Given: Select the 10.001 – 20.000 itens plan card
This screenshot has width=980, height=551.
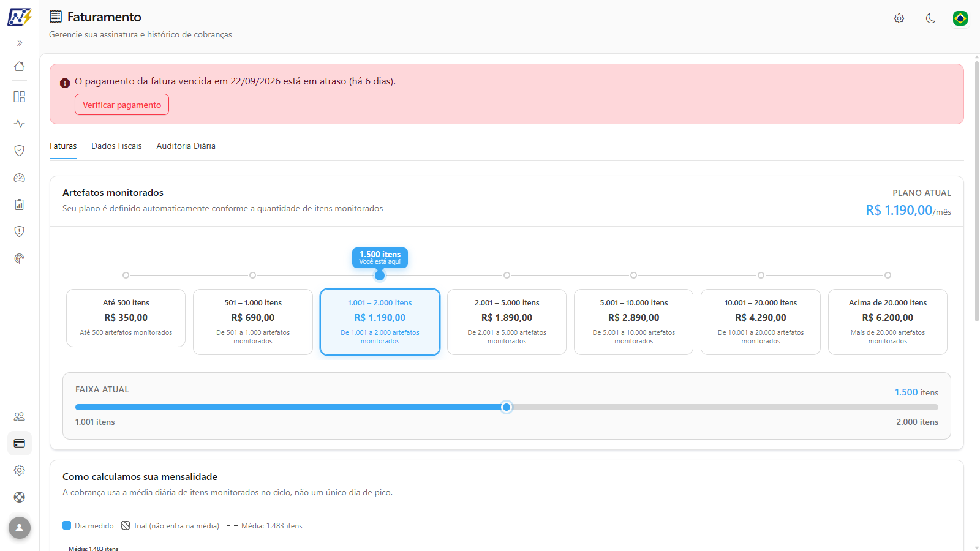Looking at the screenshot, I should tap(761, 322).
